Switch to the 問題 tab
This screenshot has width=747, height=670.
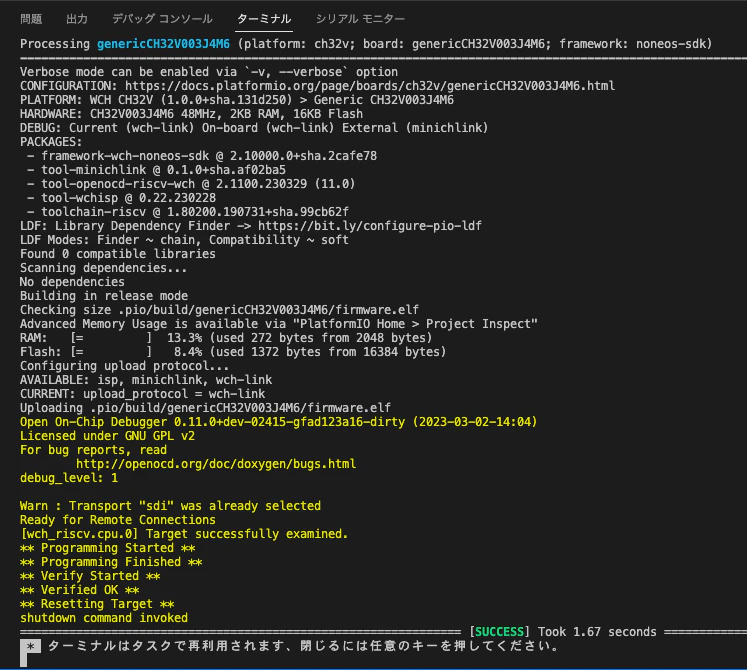click(x=31, y=19)
